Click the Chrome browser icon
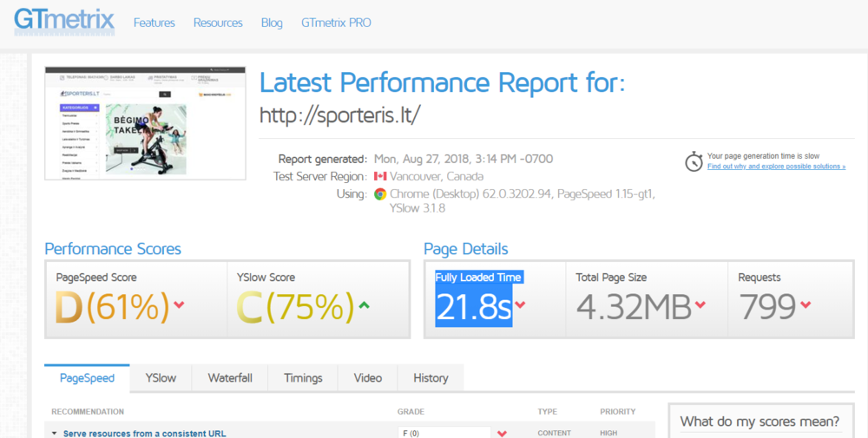Viewport: 868px width, 438px height. 380,194
